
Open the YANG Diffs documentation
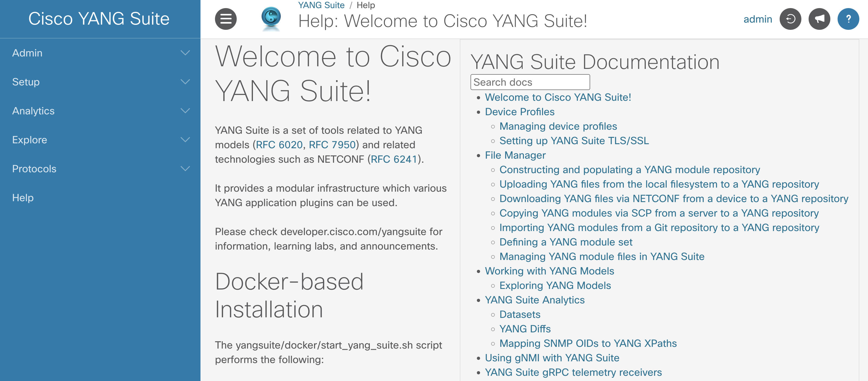coord(525,329)
